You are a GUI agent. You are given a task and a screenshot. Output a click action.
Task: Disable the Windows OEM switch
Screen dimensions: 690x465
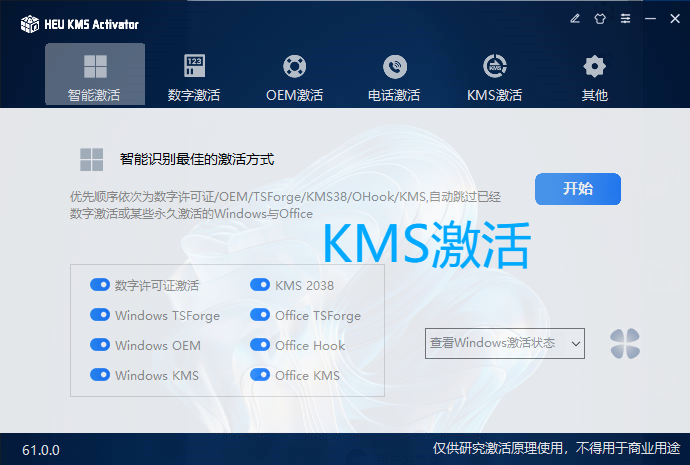click(100, 344)
